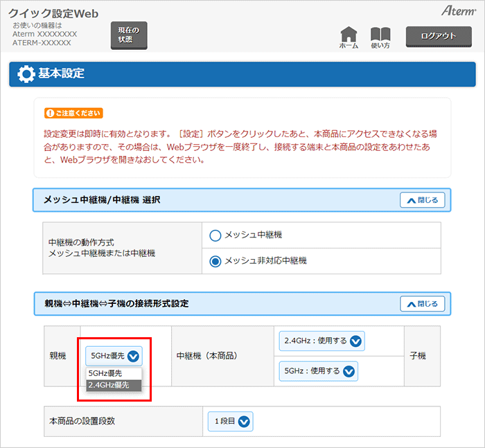Collapse the メッシュ中継機/中継機 選択 section
Viewport: 485px width, 448px height.
(422, 200)
